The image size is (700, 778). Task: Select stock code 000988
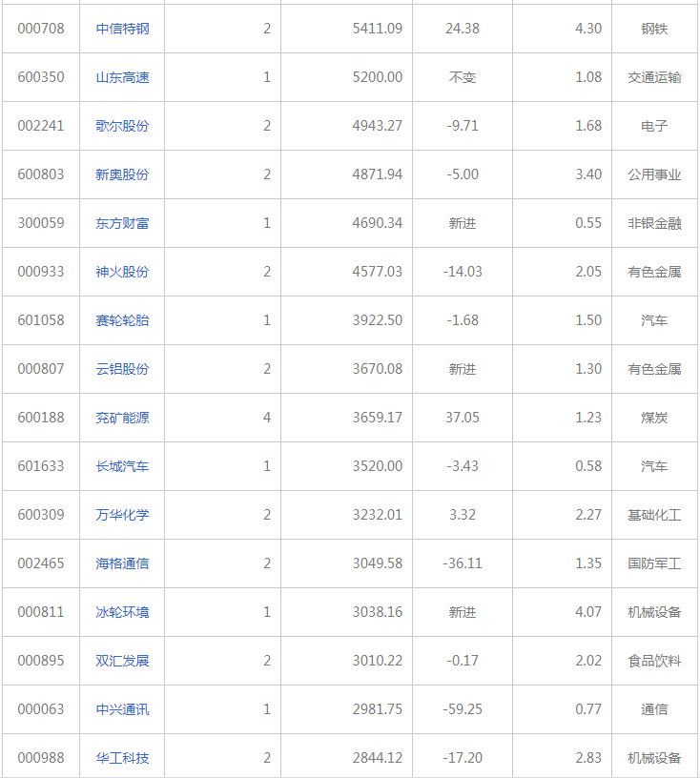(41, 758)
